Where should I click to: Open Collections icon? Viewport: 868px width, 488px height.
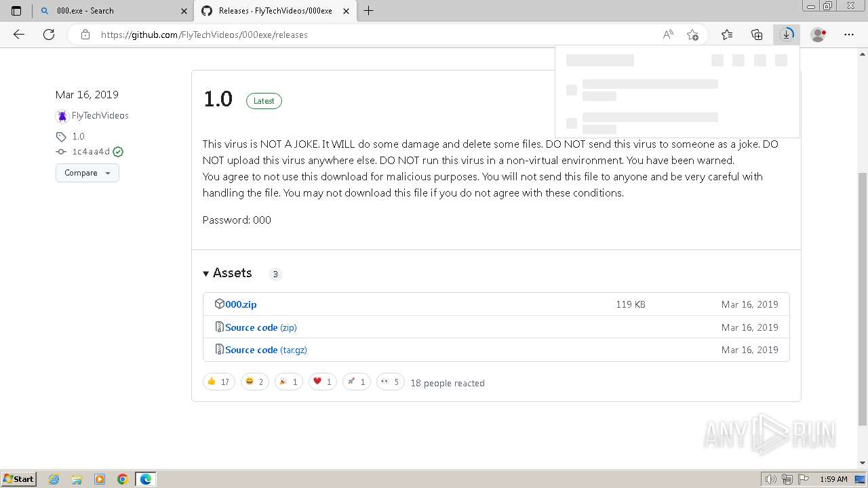tap(757, 35)
